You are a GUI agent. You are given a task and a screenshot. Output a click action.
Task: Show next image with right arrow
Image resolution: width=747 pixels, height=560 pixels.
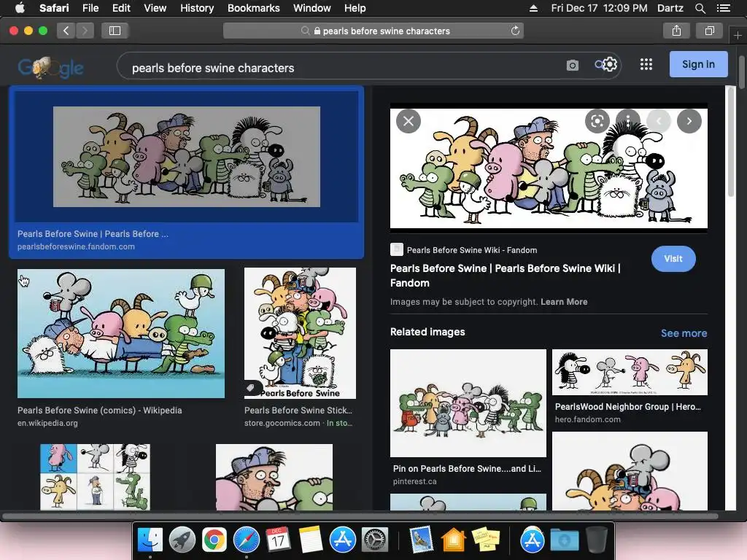click(689, 121)
